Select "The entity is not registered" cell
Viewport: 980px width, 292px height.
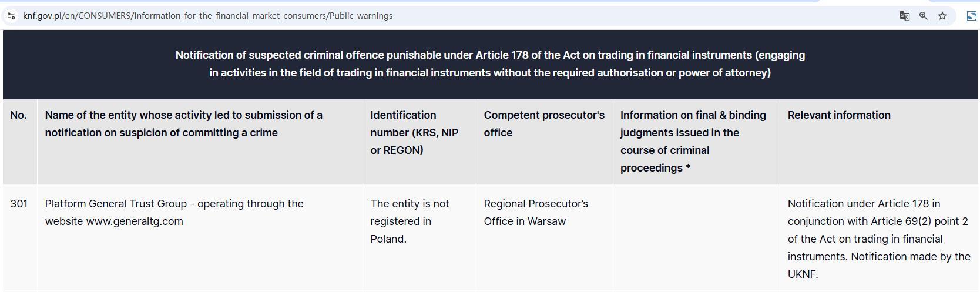click(x=410, y=221)
